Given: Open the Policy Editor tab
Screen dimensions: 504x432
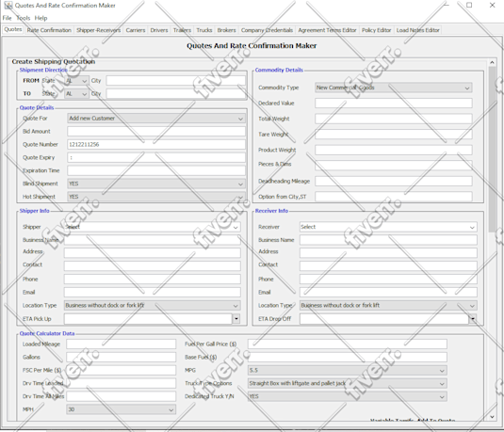Looking at the screenshot, I should click(x=377, y=30).
